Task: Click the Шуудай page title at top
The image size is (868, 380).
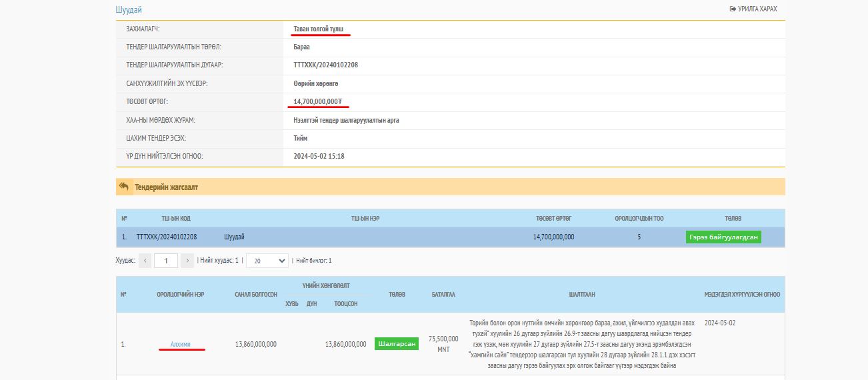Action: tap(129, 10)
